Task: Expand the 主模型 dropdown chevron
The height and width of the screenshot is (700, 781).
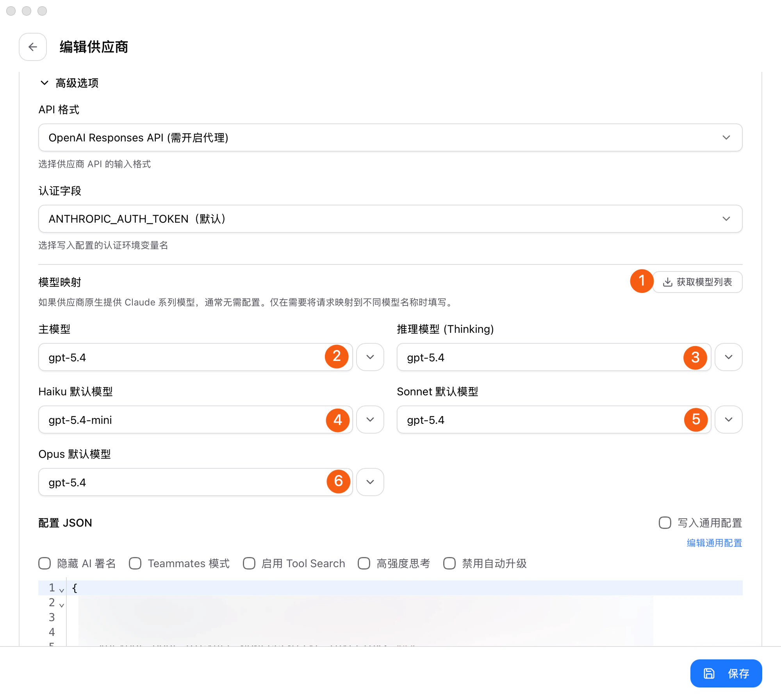Action: (x=370, y=357)
